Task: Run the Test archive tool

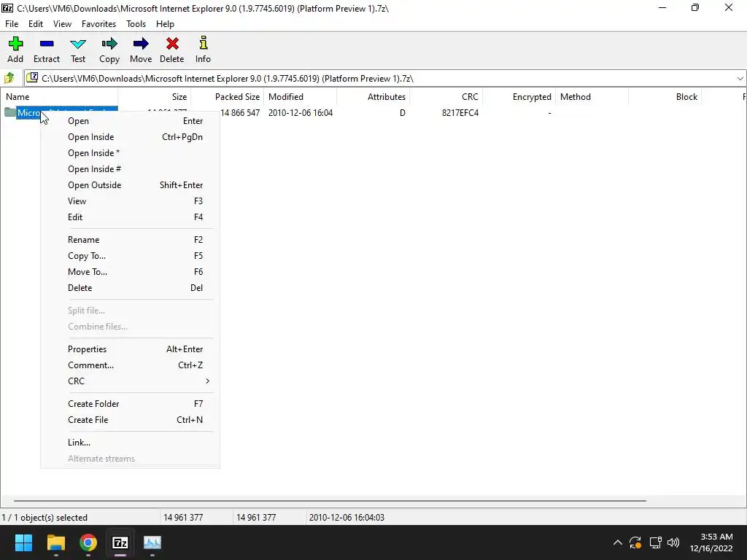Action: pyautogui.click(x=78, y=50)
